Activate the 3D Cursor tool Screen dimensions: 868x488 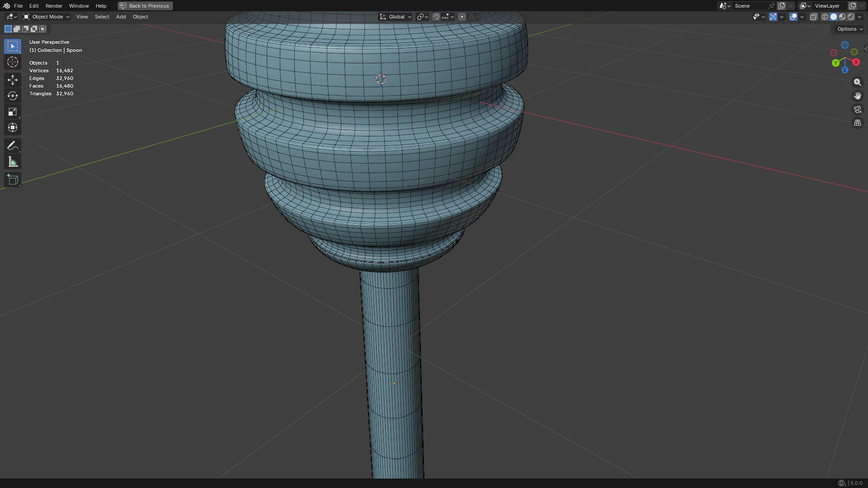[13, 62]
